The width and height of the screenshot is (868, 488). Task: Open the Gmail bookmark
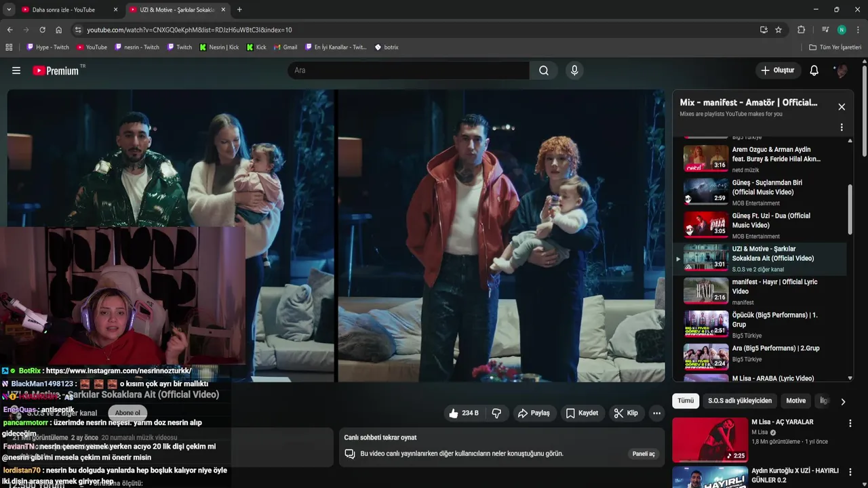(x=285, y=47)
